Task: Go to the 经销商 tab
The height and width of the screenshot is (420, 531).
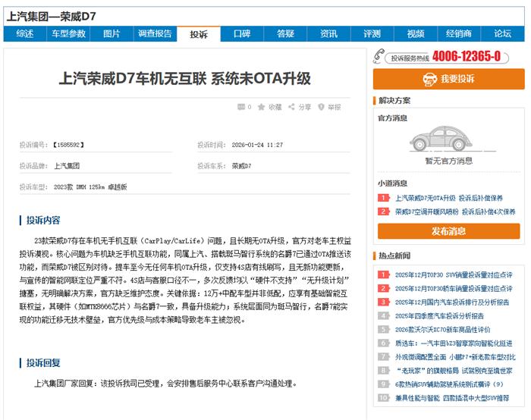Action: click(x=458, y=34)
